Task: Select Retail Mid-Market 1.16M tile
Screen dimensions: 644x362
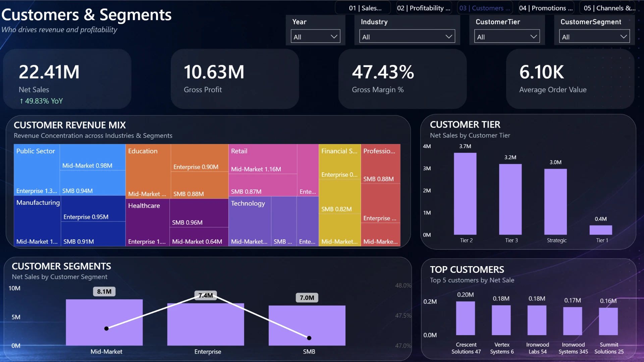Action: coord(263,159)
